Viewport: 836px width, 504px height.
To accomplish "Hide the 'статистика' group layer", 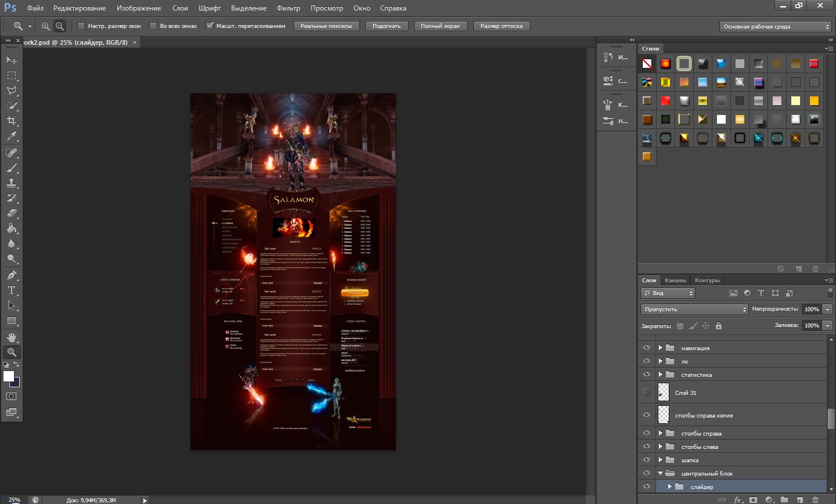I will [647, 375].
